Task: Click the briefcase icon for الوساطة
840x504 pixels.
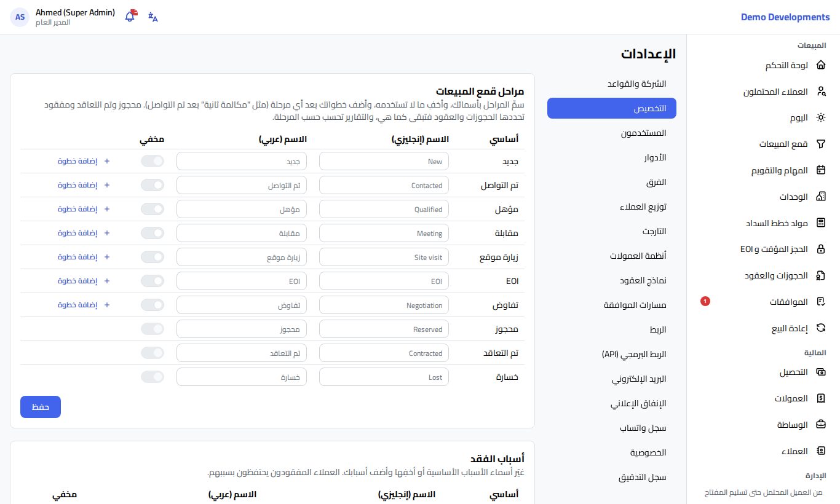Action: click(x=820, y=425)
